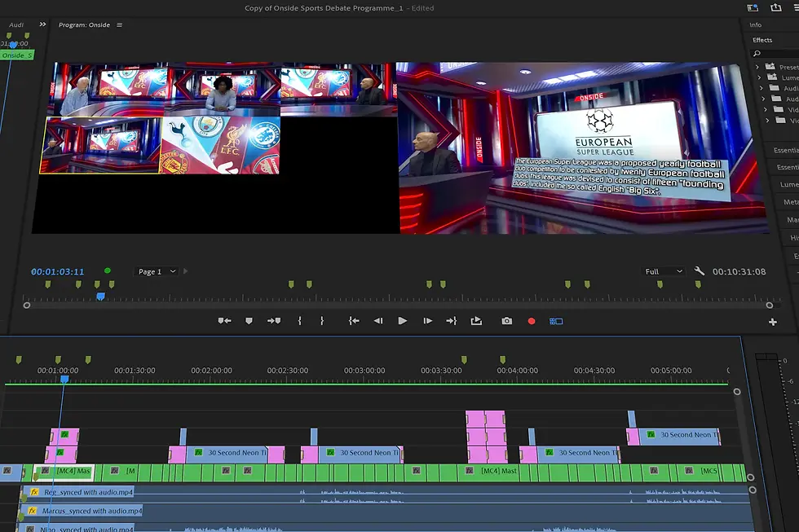Click the green Onside_S sequence label
The width and height of the screenshot is (799, 532).
pos(17,55)
